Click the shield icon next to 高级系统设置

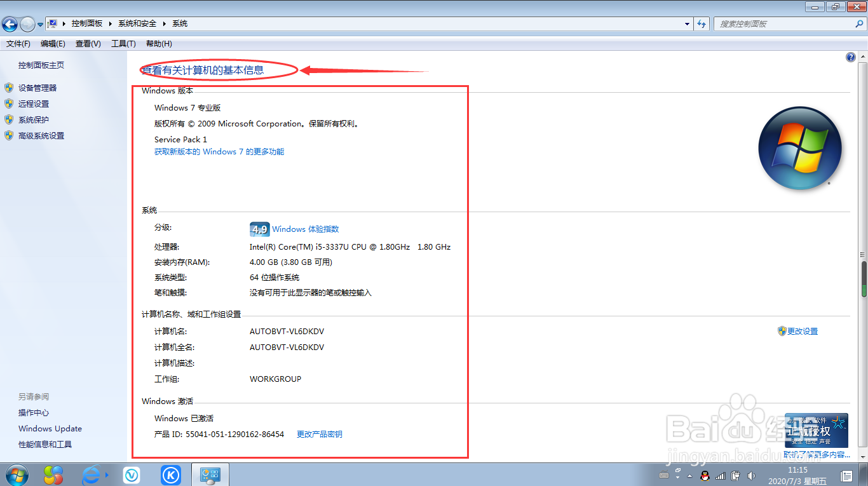pos(9,135)
